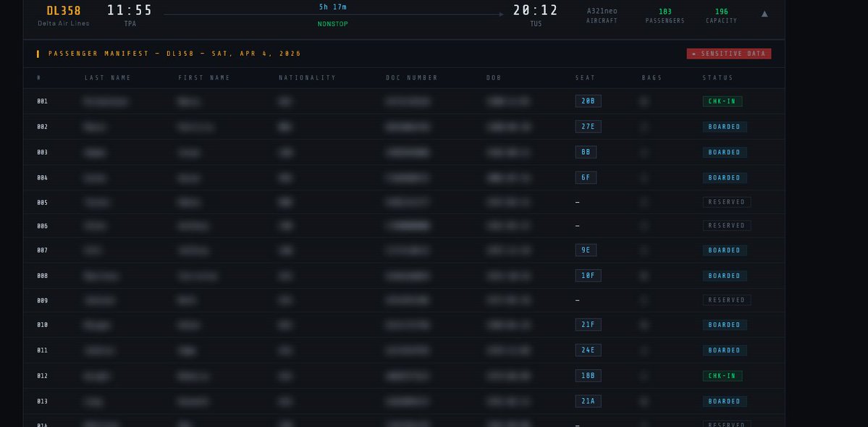Click the 5h 17m duration label
This screenshot has height=427, width=868.
[x=333, y=7]
